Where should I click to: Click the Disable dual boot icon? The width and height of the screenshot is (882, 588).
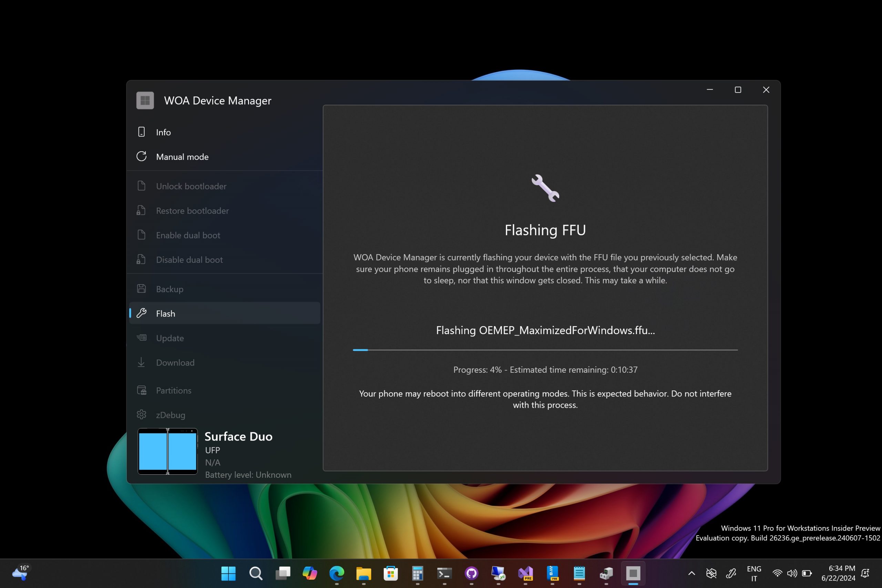[x=141, y=259]
